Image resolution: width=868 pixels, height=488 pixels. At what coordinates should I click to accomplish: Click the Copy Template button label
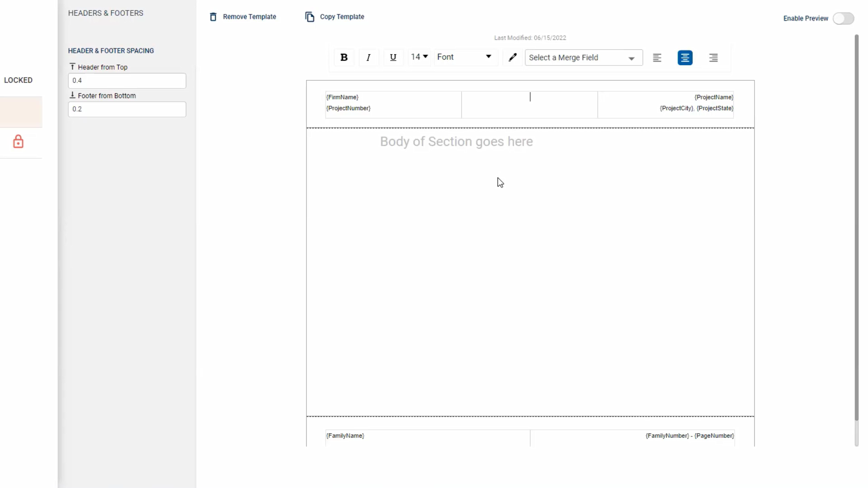pyautogui.click(x=342, y=17)
